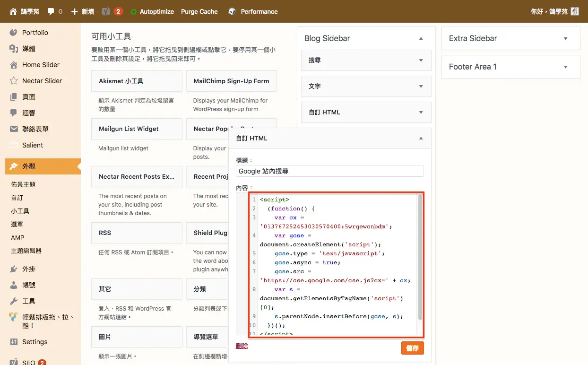Click the 內容 label
This screenshot has height=365, width=588.
pyautogui.click(x=244, y=188)
